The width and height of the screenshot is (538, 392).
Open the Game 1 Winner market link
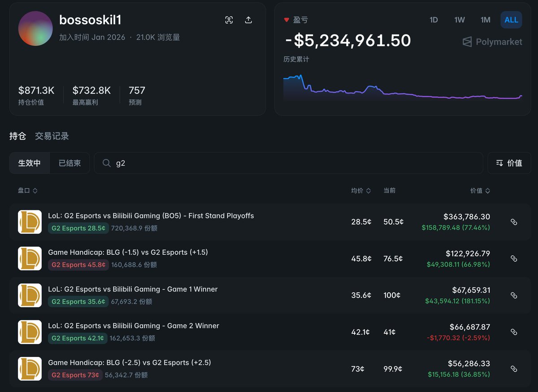coord(133,289)
